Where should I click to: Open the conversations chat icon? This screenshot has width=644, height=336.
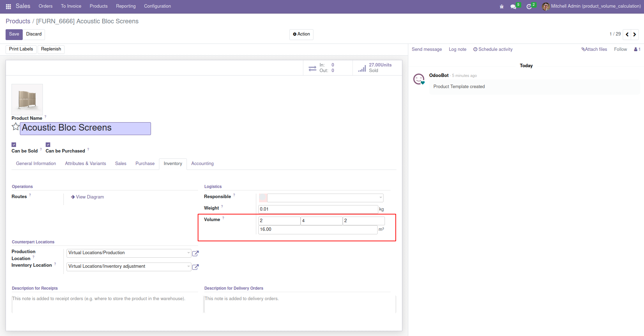513,6
